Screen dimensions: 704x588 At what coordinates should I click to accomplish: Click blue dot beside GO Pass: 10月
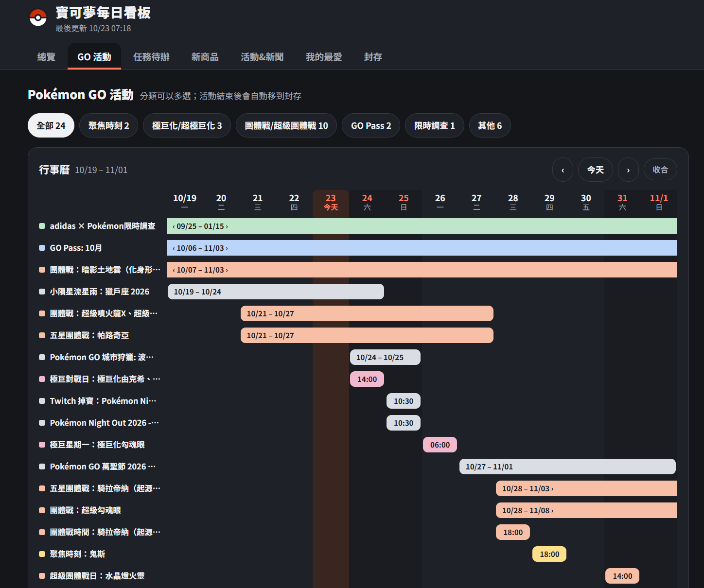pyautogui.click(x=42, y=248)
